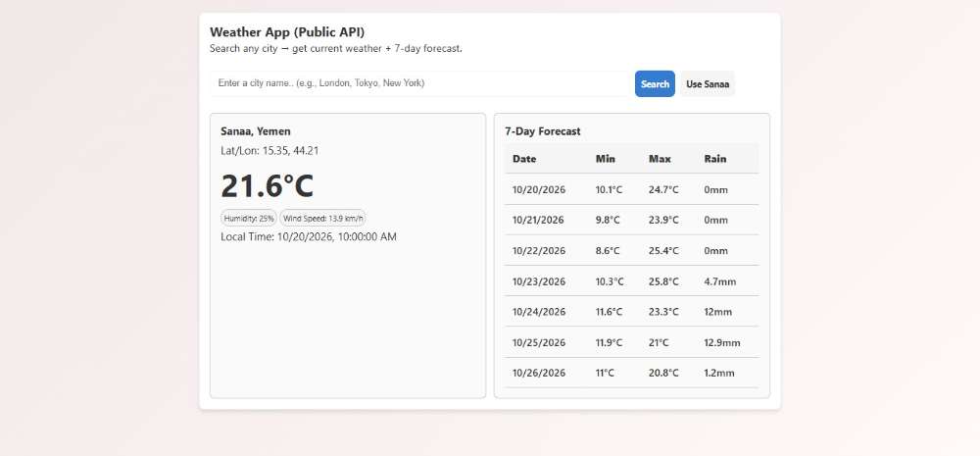Viewport: 980px width, 456px height.
Task: Click the 24.7°C maximum temperature
Action: [x=663, y=189]
